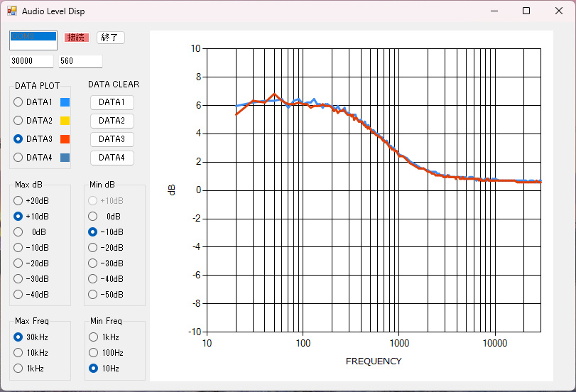This screenshot has width=576, height=392.
Task: Clear DATA1 using its DATA CLEAR button
Action: (112, 102)
